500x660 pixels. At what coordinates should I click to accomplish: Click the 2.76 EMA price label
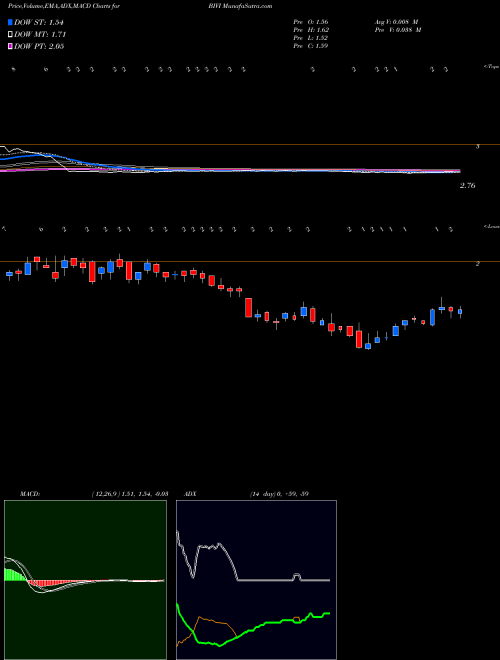pyautogui.click(x=467, y=186)
